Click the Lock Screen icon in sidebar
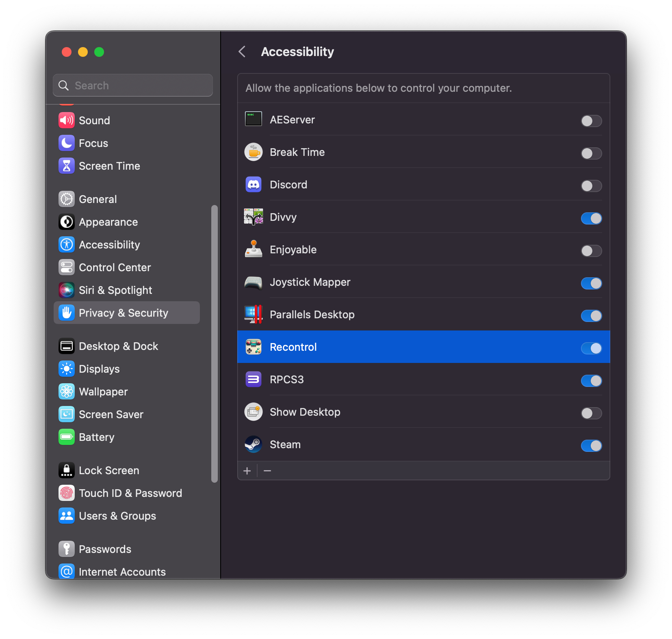 (67, 470)
